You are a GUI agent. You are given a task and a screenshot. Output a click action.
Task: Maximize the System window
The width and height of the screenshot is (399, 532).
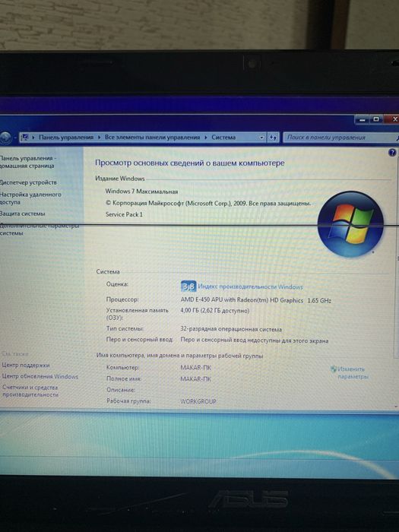point(376,119)
